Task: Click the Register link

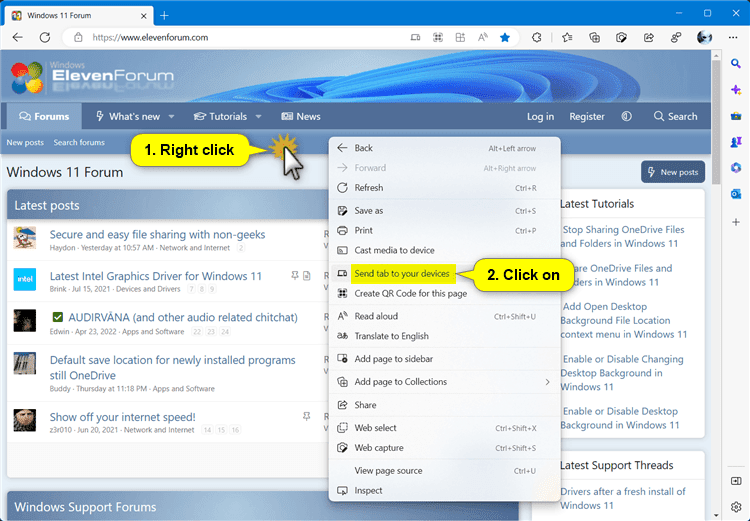Action: pyautogui.click(x=586, y=116)
